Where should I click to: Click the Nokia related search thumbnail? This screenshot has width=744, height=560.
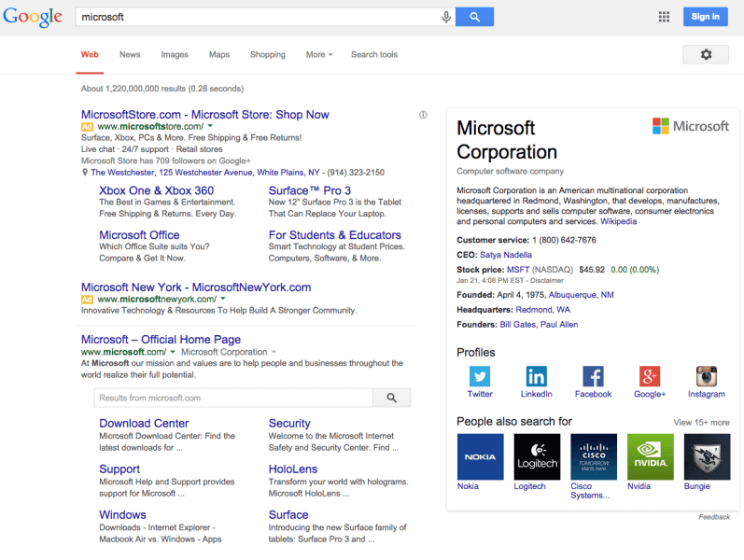tap(480, 456)
